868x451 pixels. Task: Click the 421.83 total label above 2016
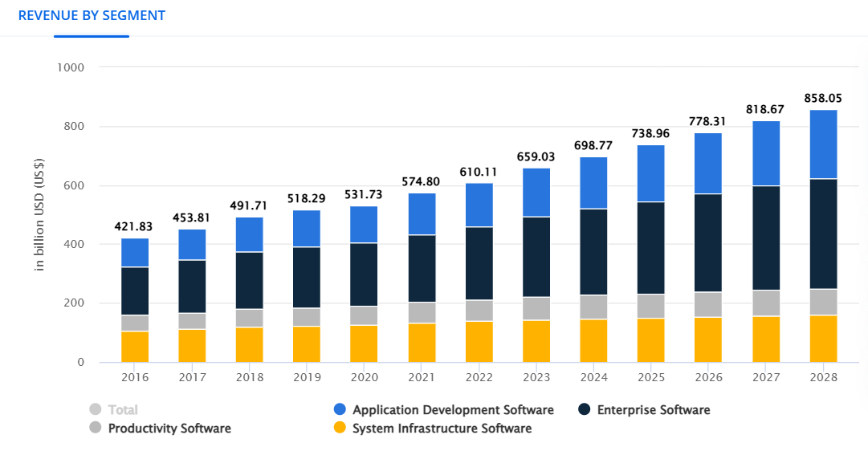(x=135, y=226)
